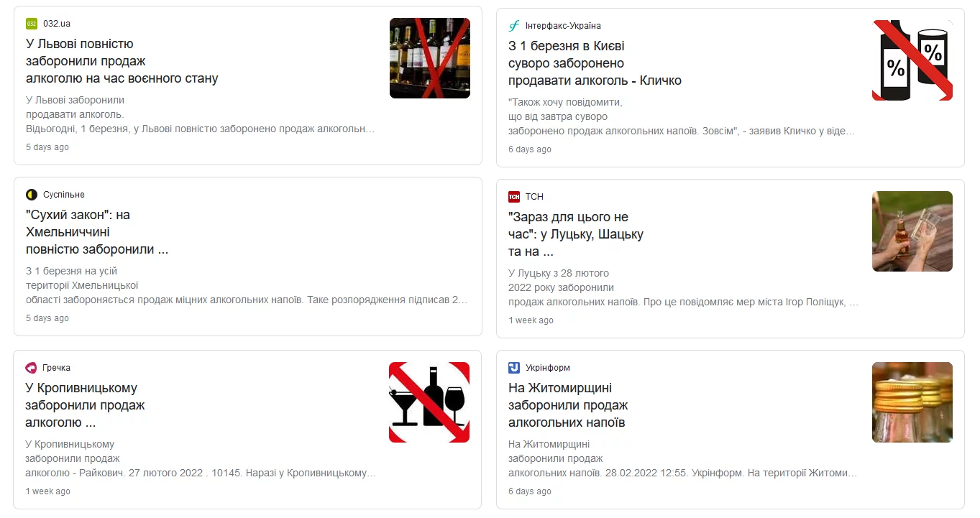This screenshot has width=980, height=518.
Task: Open the "Сухий закон" Хмельниччина headline
Action: point(97,232)
